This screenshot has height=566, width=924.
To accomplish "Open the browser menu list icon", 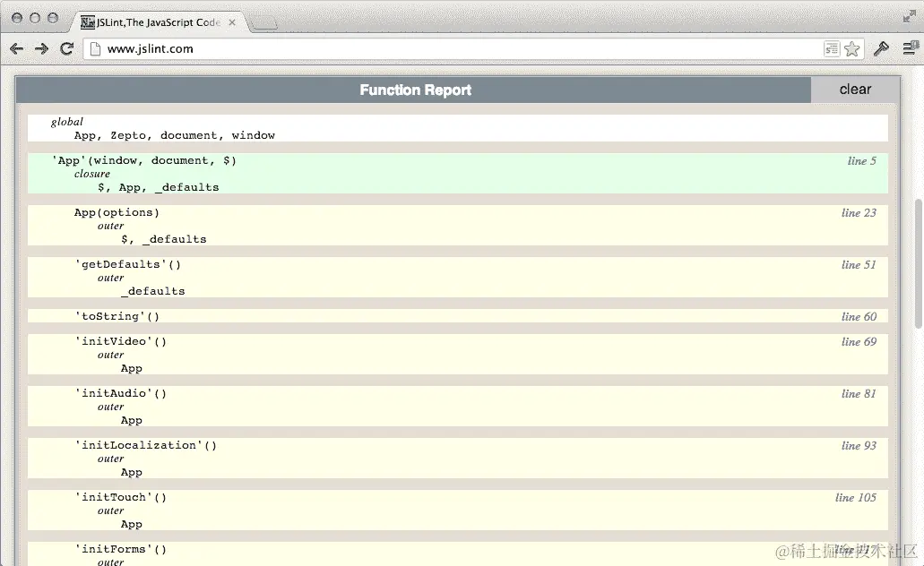I will pos(911,48).
